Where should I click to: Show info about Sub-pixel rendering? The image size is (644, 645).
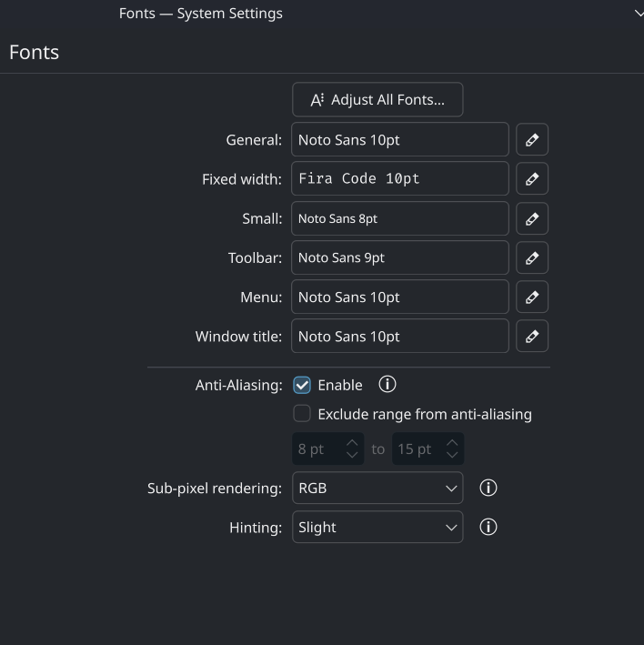point(488,489)
